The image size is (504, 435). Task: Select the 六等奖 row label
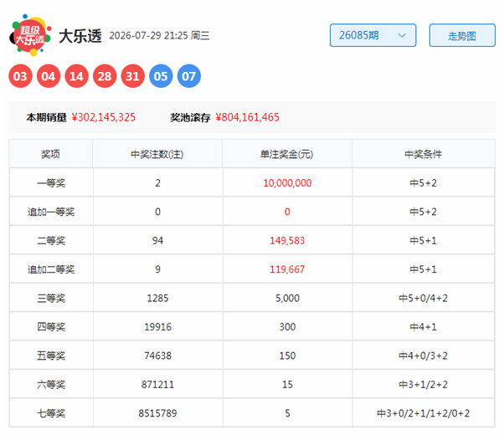[x=51, y=385]
